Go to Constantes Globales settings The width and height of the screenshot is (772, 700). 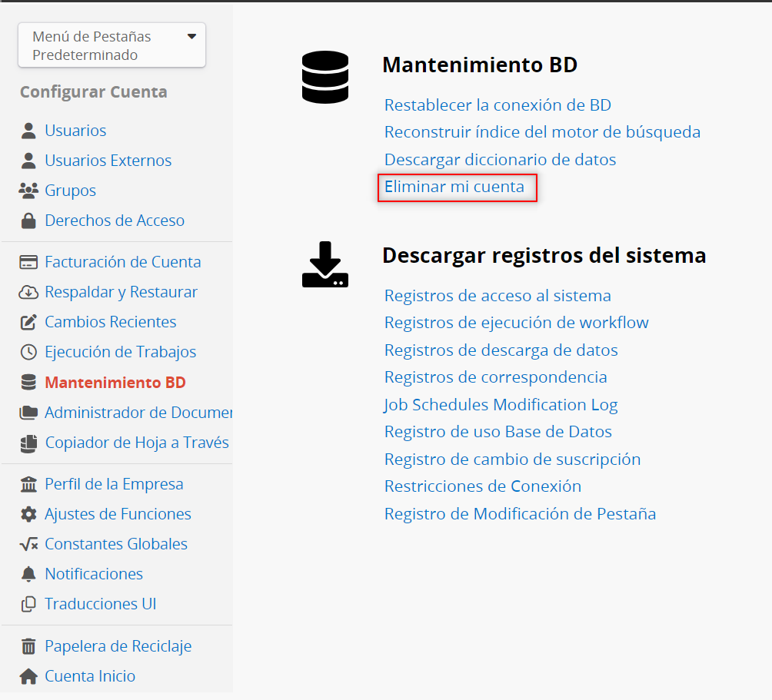coord(115,544)
